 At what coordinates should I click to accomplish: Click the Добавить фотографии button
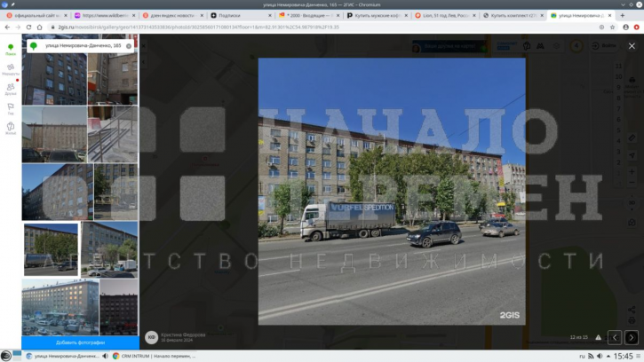click(x=80, y=342)
